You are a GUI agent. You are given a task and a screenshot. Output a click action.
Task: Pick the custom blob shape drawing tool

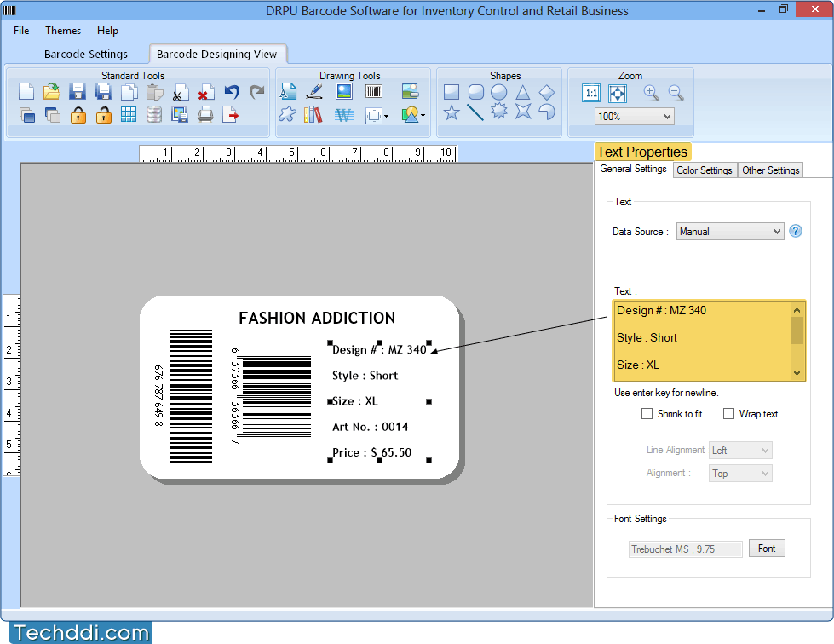[287, 114]
